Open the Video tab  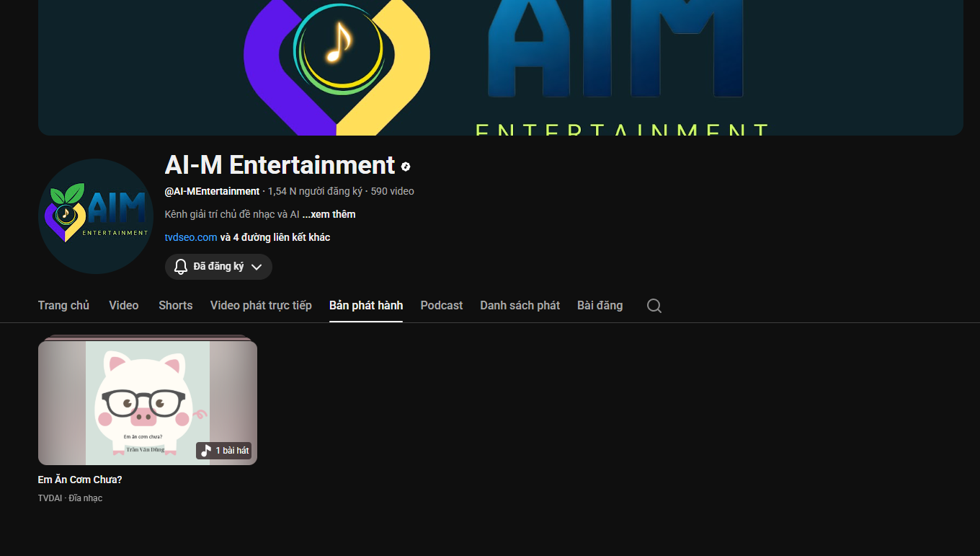pyautogui.click(x=124, y=306)
